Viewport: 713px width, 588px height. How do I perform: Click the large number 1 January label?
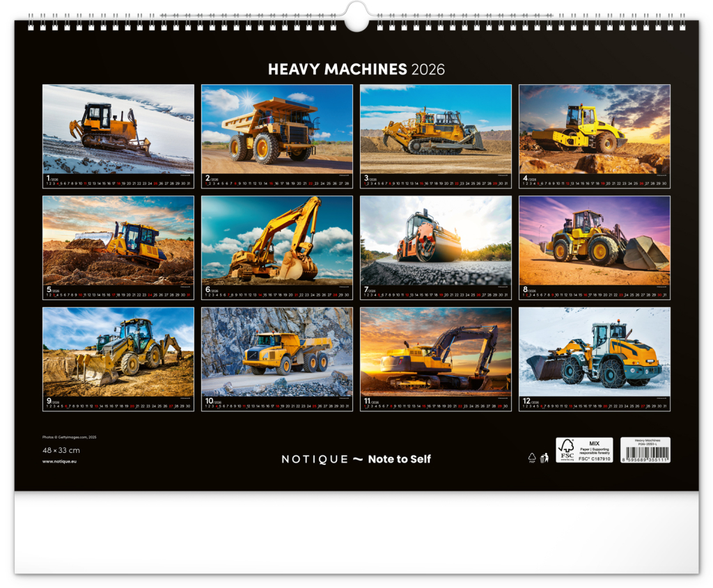tap(48, 179)
